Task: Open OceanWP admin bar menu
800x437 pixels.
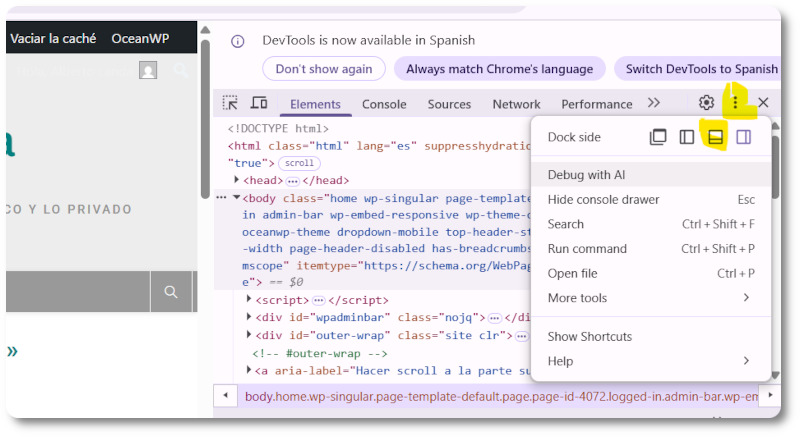Action: tap(140, 38)
